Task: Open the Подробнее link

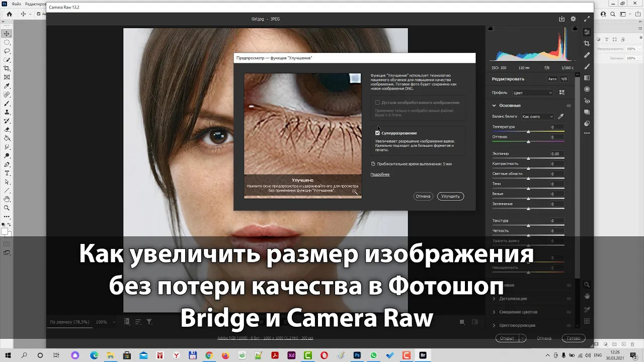Action: (380, 174)
